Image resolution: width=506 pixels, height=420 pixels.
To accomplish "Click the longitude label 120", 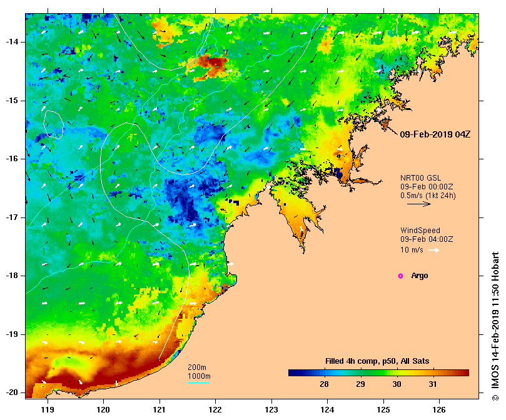I will pos(103,409).
